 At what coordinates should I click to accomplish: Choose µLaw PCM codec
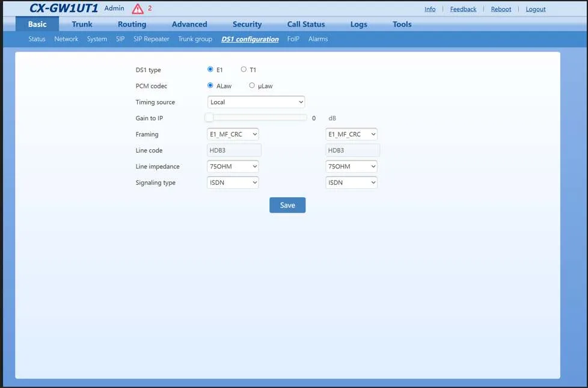[252, 85]
